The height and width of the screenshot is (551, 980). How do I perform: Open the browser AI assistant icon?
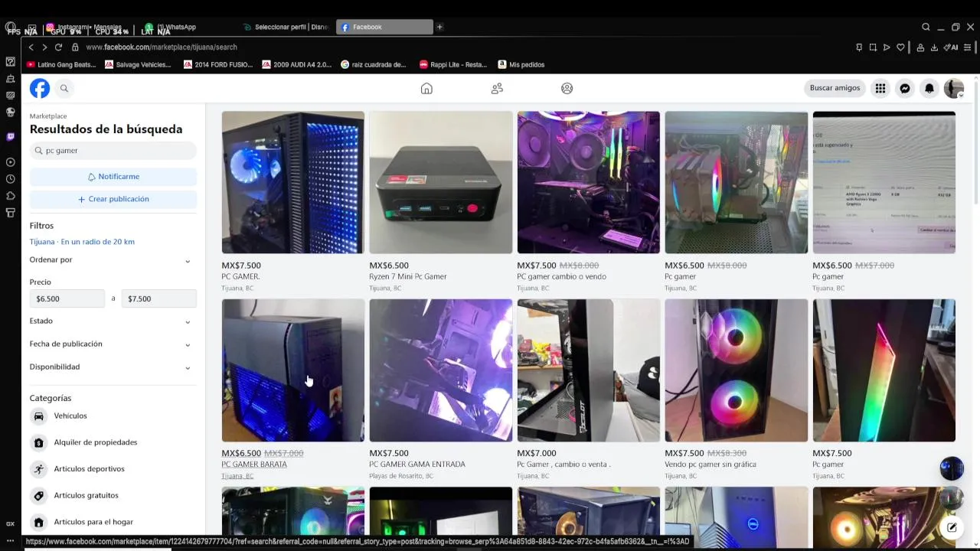click(x=951, y=47)
